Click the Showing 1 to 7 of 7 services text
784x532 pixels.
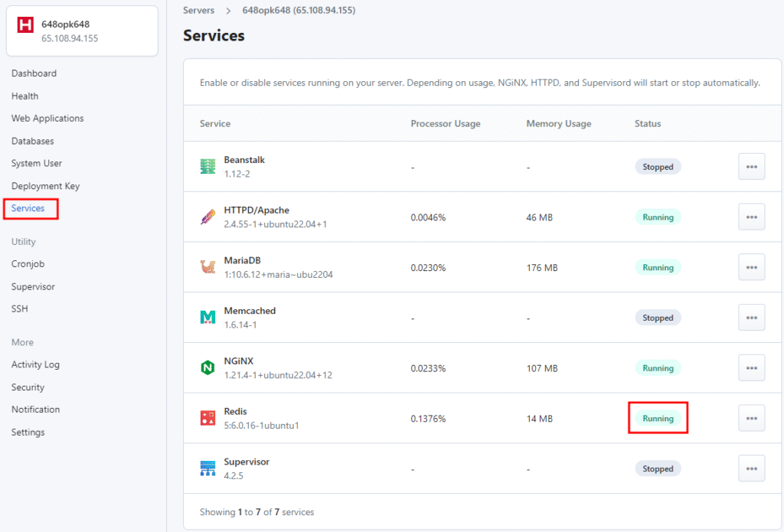[257, 512]
